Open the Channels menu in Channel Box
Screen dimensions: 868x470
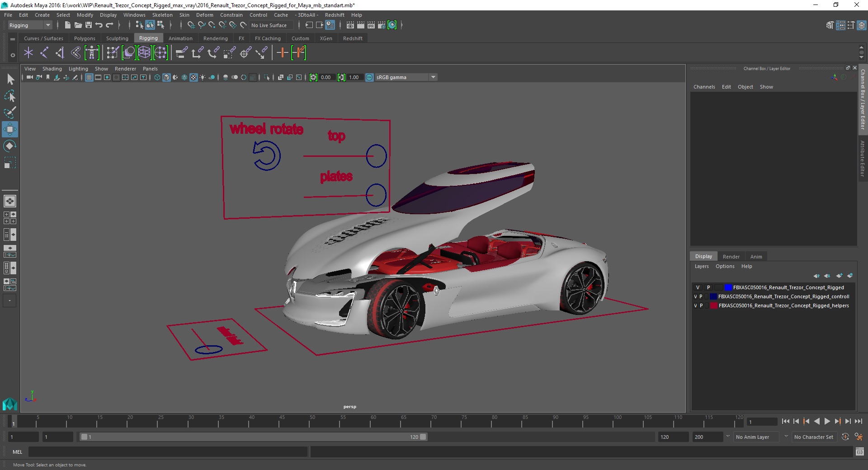[x=704, y=87]
